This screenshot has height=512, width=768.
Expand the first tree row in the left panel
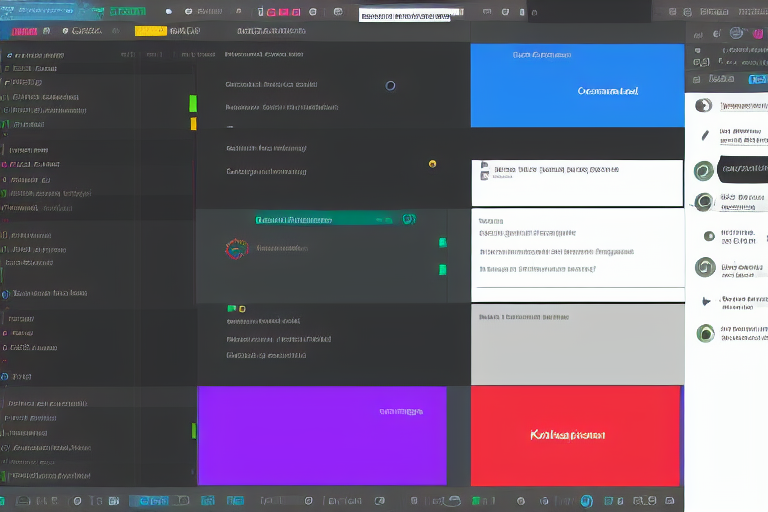(8, 54)
